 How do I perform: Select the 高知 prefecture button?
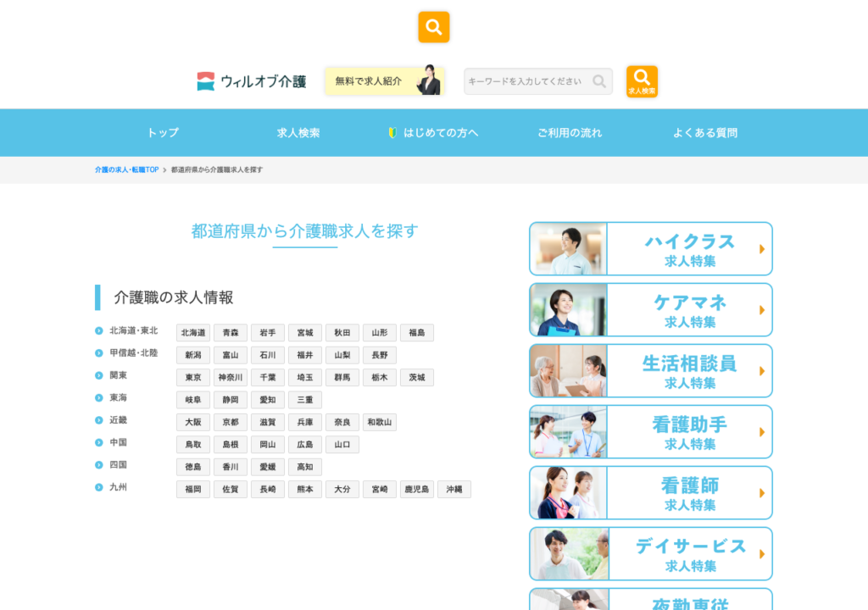[305, 467]
